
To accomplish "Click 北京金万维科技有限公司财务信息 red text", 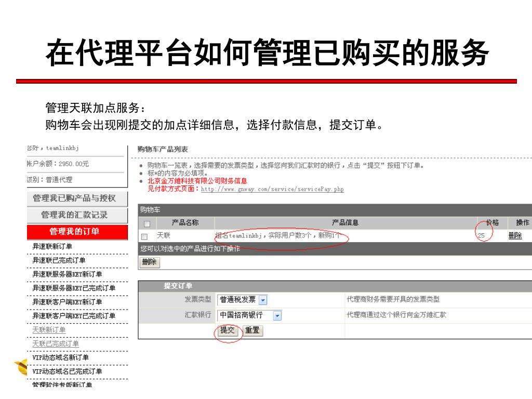I will point(197,181).
